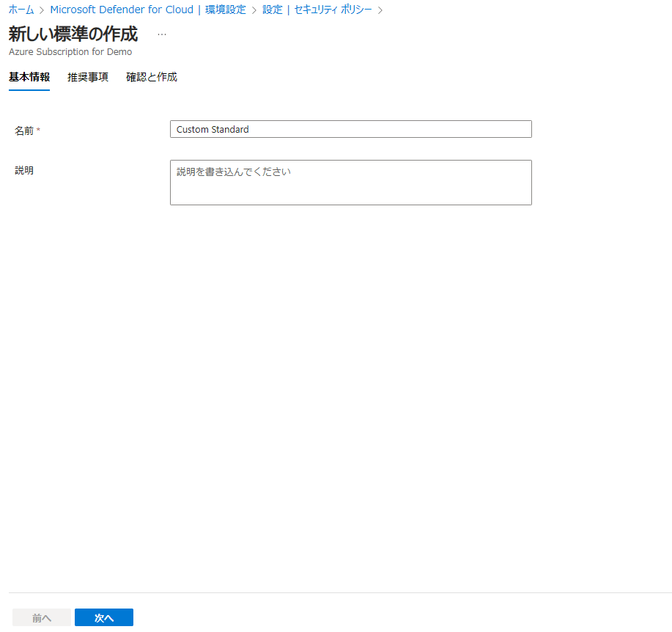Image resolution: width=672 pixels, height=632 pixels.
Task: Focus the 説明 description text area
Action: point(350,183)
